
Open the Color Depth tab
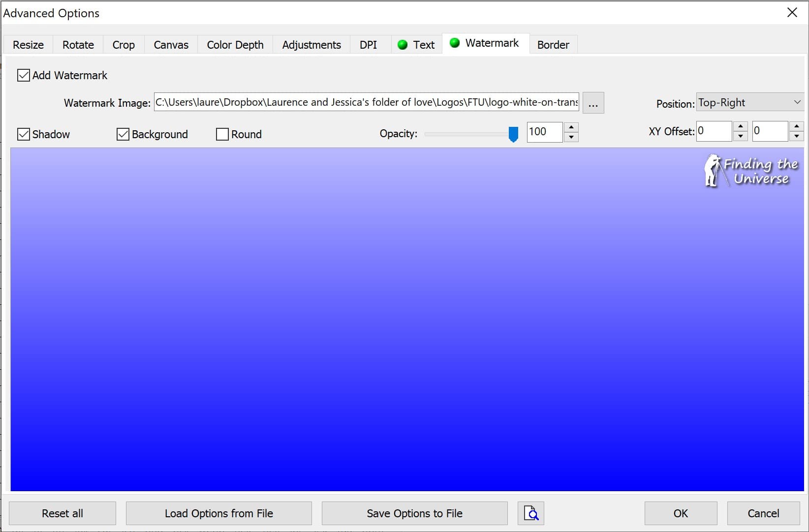click(235, 45)
